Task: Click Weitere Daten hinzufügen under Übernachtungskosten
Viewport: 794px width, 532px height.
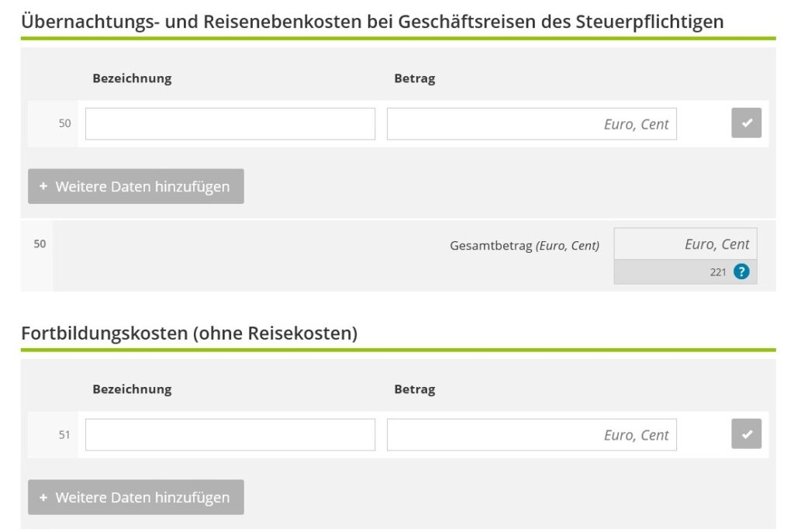Action: (x=136, y=186)
